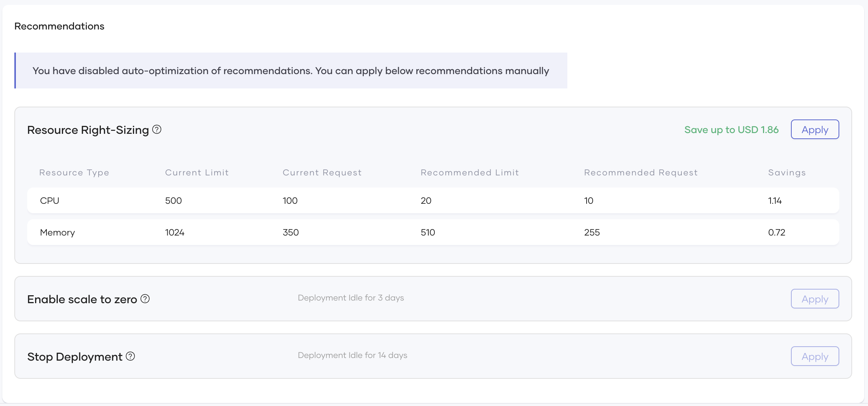Expand the Stop Deployment section
The width and height of the screenshot is (868, 406).
[76, 356]
